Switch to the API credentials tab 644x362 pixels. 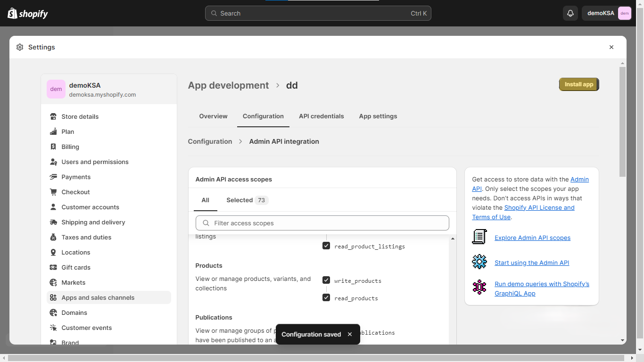321,116
